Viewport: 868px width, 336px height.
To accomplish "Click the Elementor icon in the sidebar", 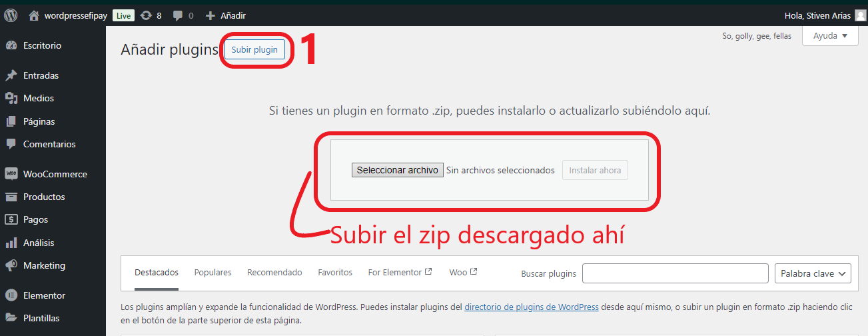I will (11, 295).
